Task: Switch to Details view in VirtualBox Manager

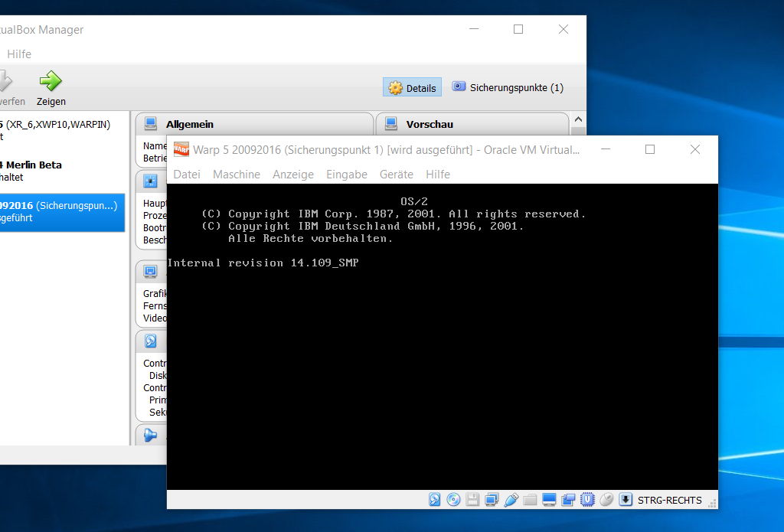Action: (412, 87)
